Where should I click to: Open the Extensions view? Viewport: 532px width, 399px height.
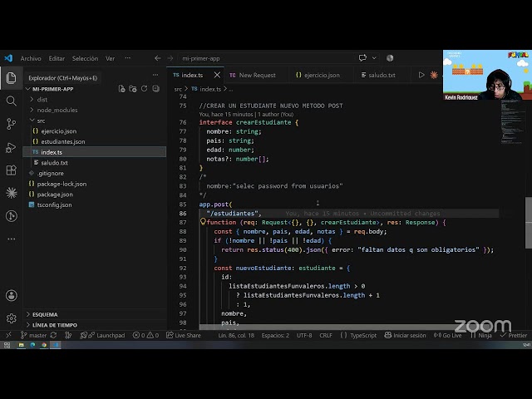pos(11,170)
